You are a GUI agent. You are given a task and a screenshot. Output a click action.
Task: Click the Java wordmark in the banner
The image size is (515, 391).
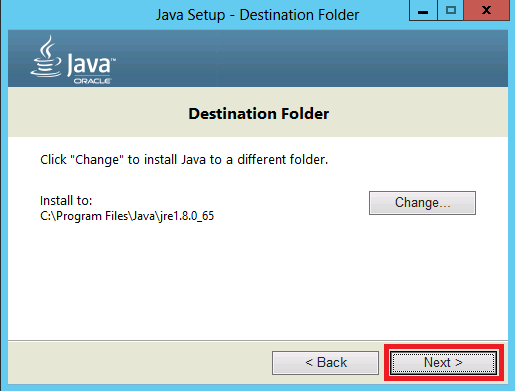click(x=91, y=64)
